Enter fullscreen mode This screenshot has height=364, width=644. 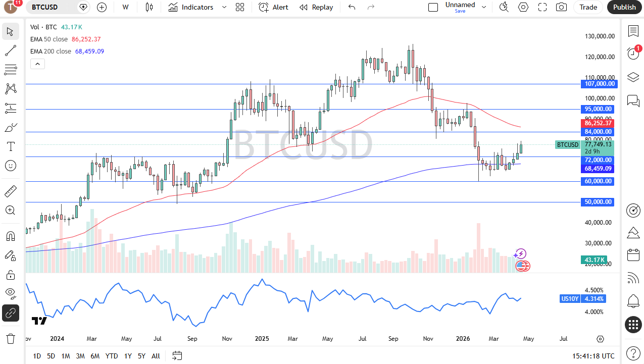[542, 7]
